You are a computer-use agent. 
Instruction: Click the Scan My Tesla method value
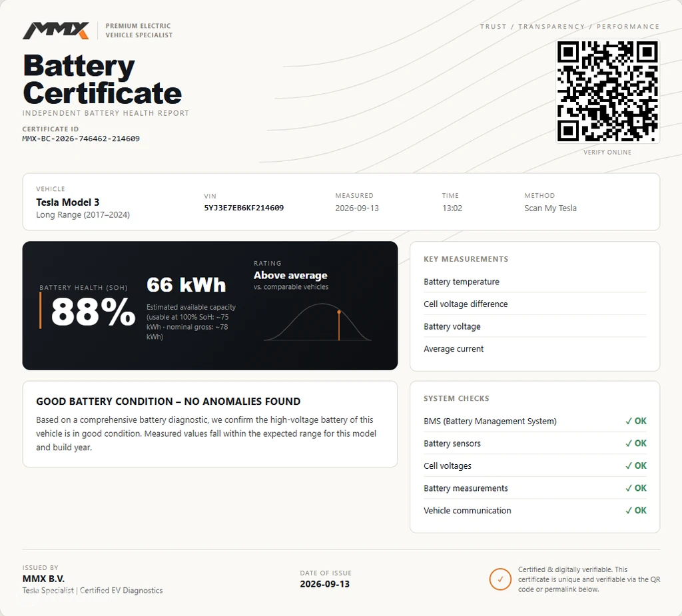pyautogui.click(x=551, y=208)
